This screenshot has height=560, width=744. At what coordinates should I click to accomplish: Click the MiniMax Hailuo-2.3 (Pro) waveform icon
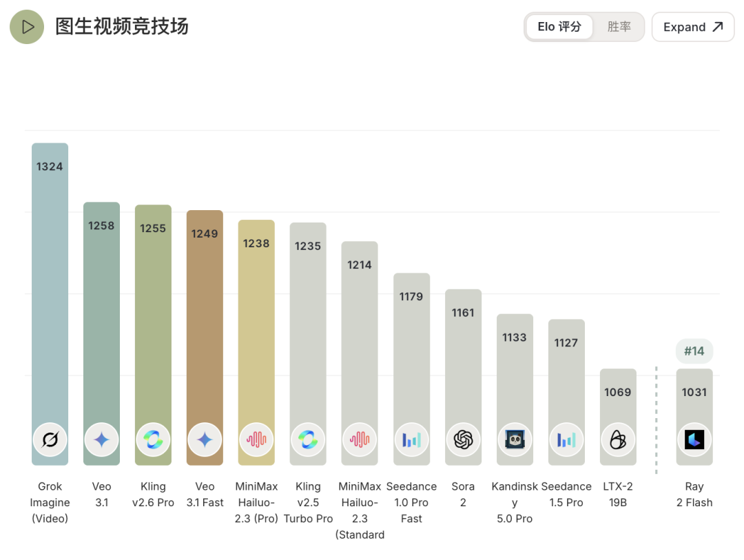click(256, 439)
